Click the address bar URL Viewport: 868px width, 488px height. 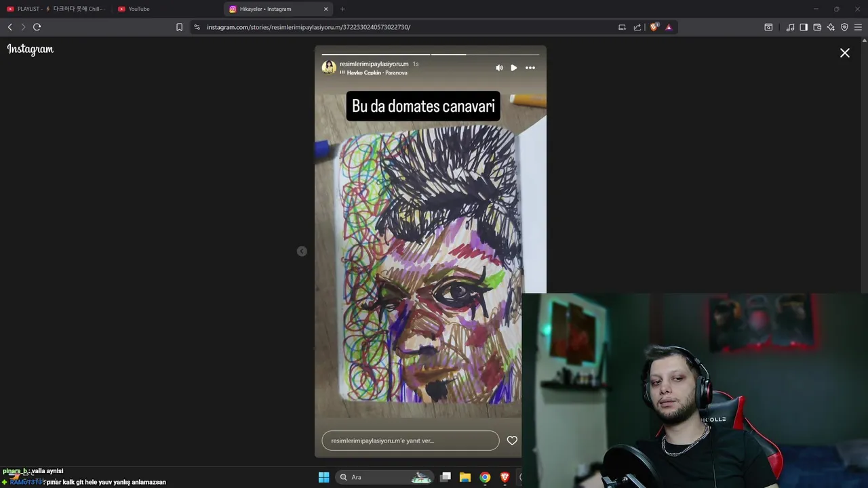coord(309,27)
